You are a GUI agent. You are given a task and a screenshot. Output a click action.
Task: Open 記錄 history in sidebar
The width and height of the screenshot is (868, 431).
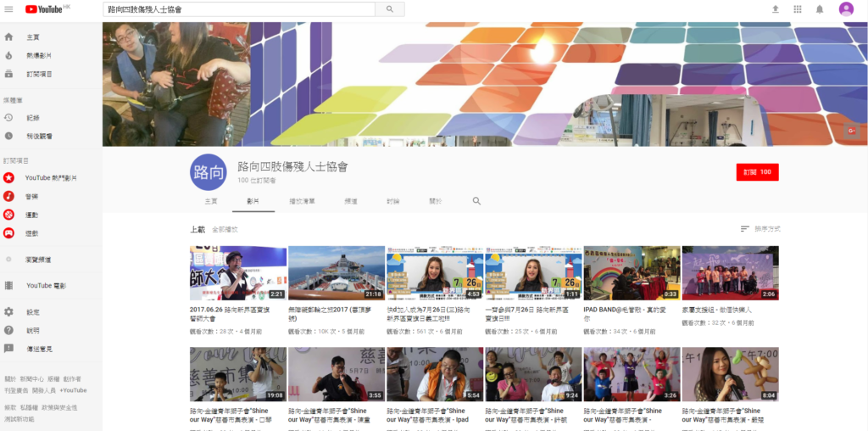tap(32, 117)
